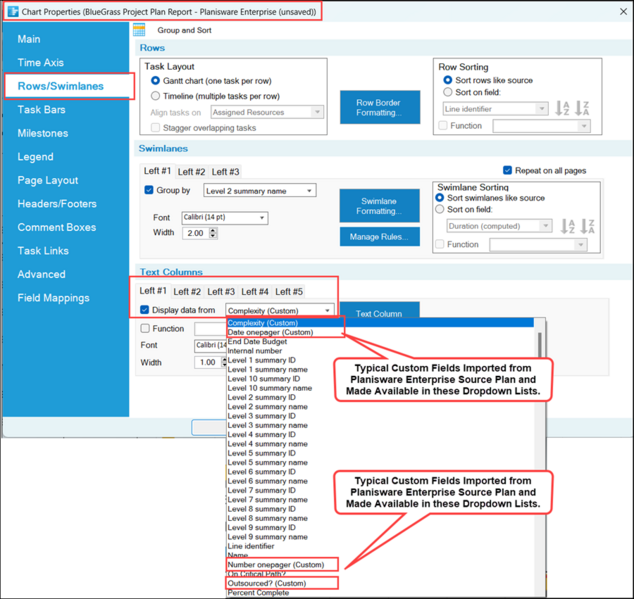Switch to Swimlanes Left #3 tab

(225, 172)
